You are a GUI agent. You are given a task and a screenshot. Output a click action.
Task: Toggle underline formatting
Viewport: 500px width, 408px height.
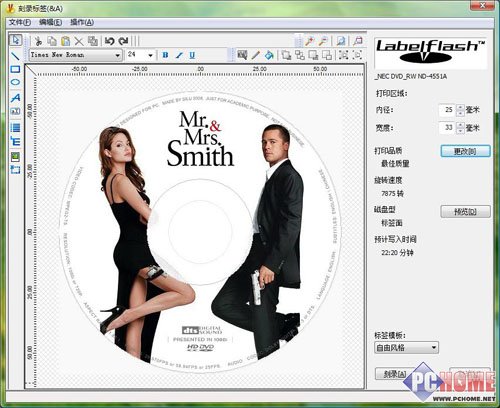192,55
